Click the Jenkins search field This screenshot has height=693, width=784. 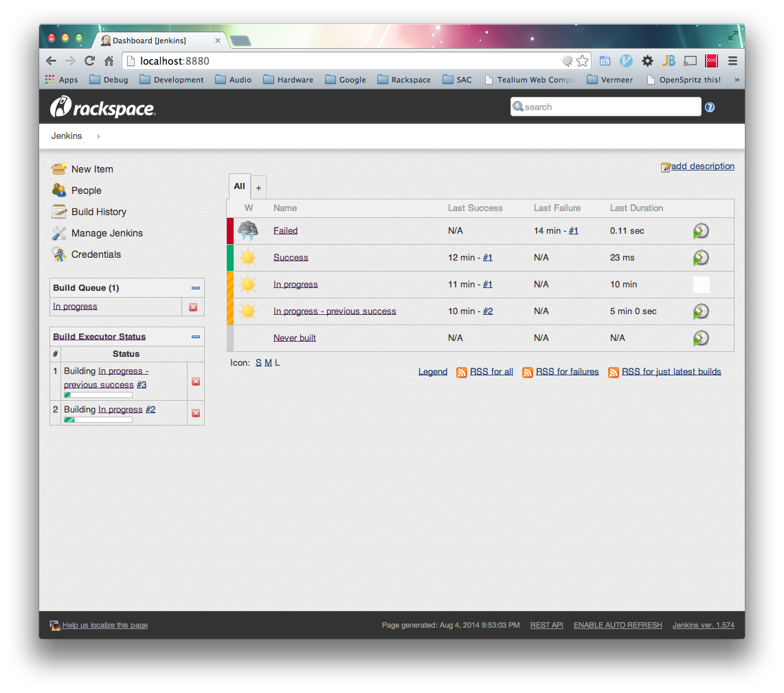point(605,107)
